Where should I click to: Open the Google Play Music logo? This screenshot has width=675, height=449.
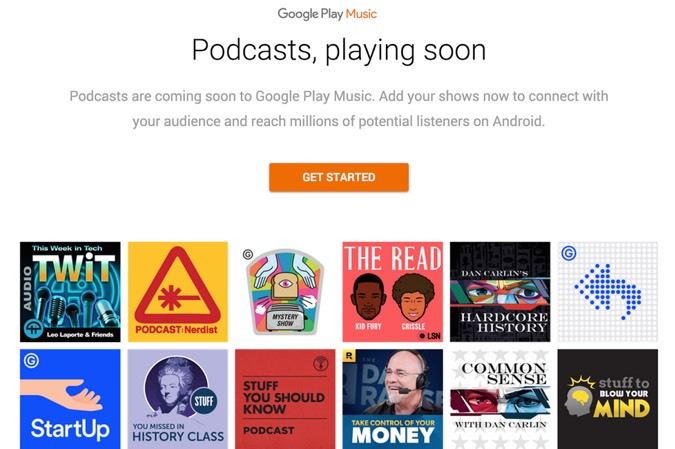click(x=327, y=14)
